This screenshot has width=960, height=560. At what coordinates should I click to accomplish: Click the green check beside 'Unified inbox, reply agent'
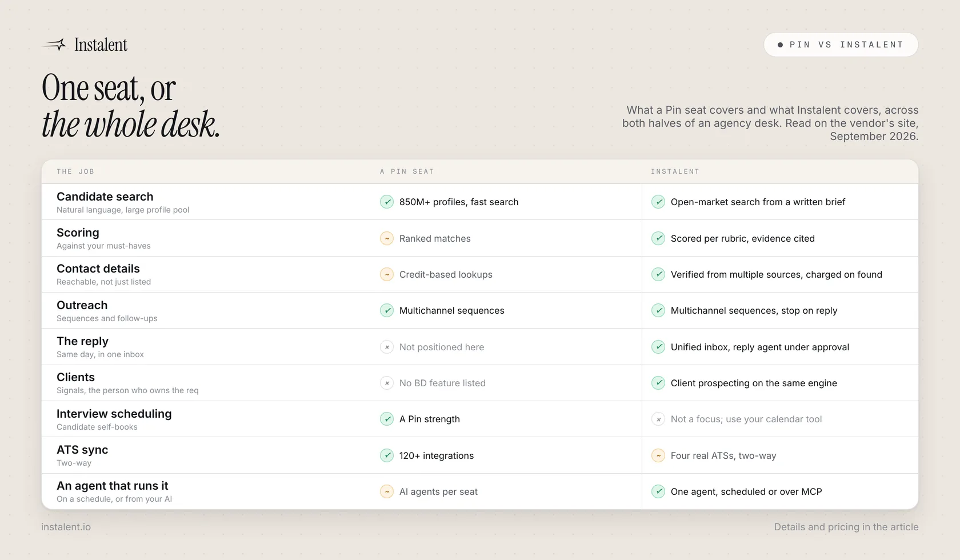[x=658, y=347]
